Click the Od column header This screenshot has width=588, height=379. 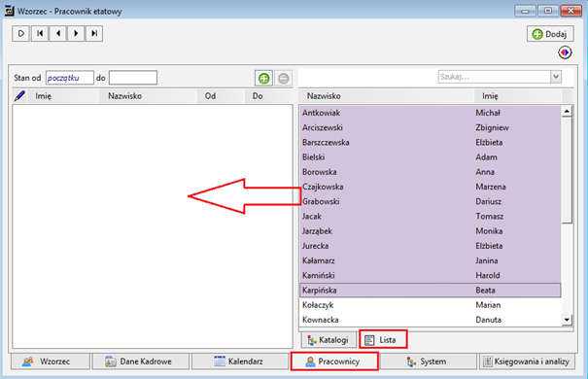click(222, 96)
